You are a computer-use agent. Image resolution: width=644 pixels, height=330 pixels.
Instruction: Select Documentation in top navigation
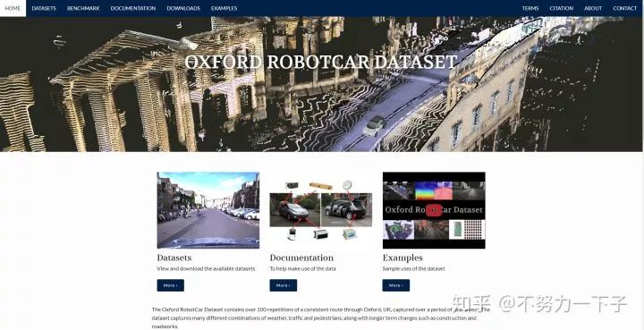point(133,8)
